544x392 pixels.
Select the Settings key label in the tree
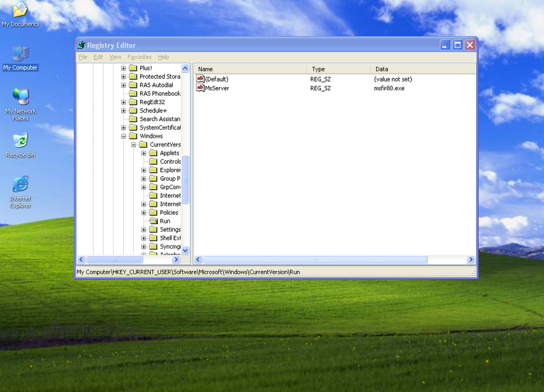[171, 230]
